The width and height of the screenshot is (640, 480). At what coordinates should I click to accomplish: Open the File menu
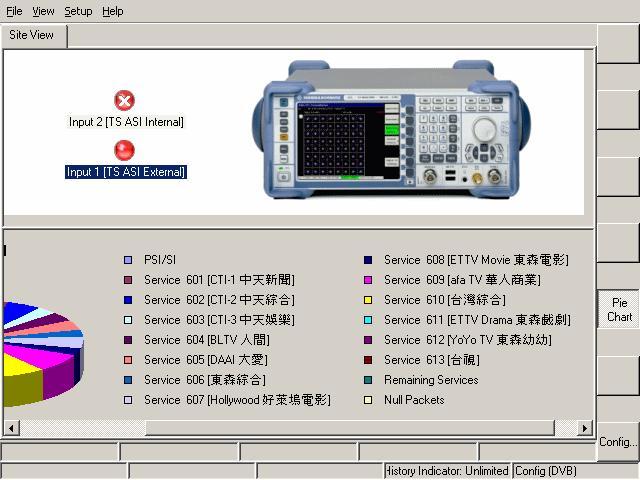pos(14,11)
